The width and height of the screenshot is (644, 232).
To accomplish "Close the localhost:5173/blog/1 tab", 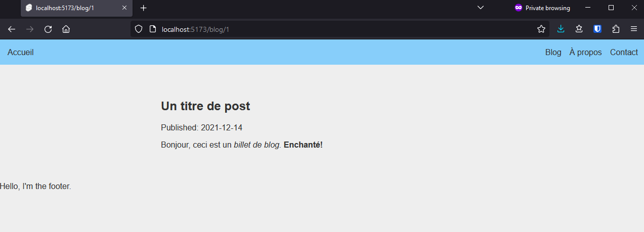I will (124, 8).
